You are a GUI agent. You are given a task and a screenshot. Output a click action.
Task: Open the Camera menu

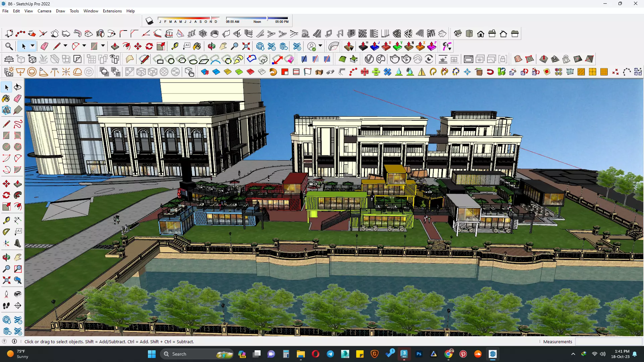[x=44, y=11]
